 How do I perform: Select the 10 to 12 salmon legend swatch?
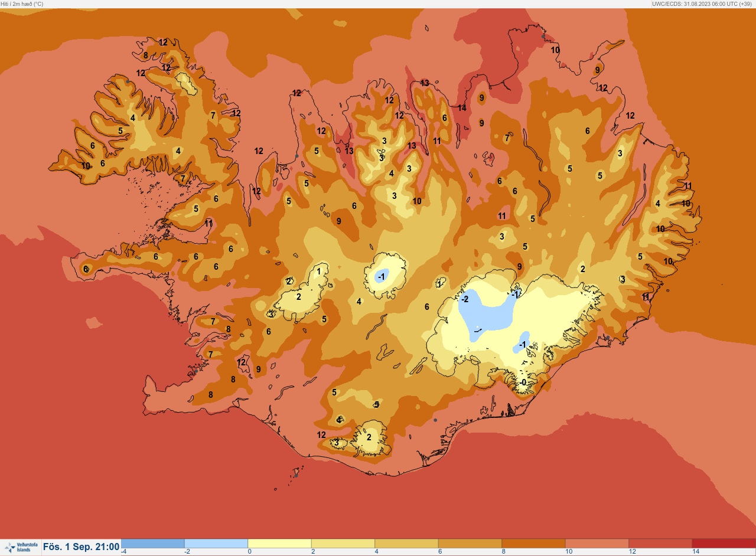(597, 544)
